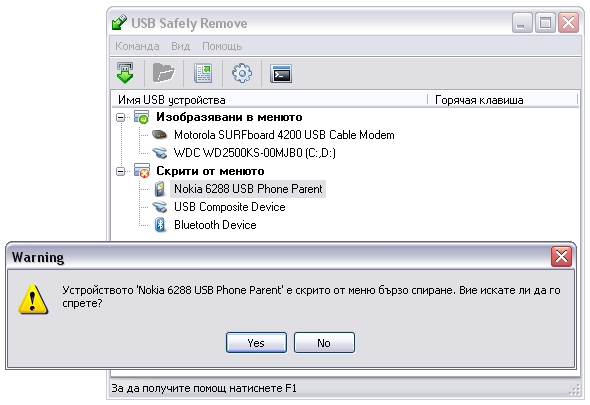Click the command line console toolbar icon
590x405 pixels.
click(281, 73)
